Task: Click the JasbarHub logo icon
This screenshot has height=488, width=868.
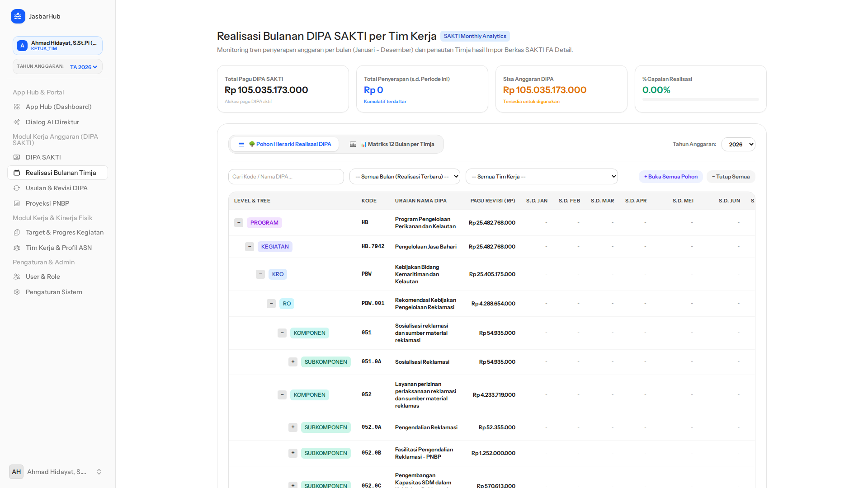Action: coord(18,16)
